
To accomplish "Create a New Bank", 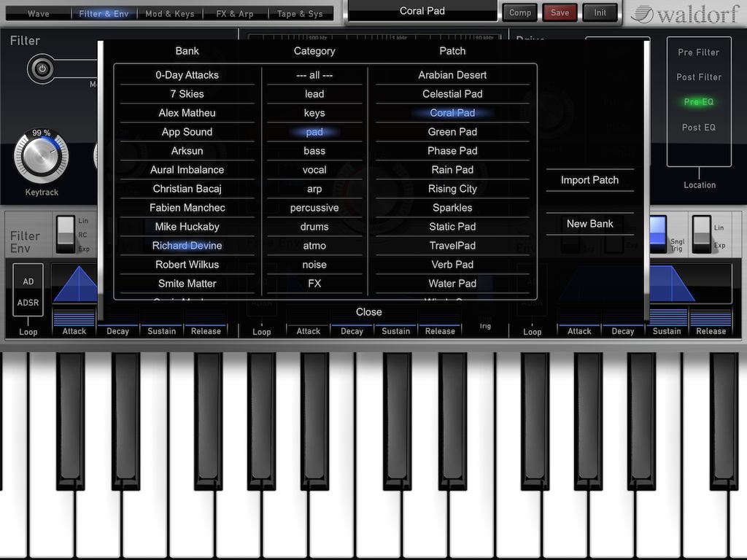I will pyautogui.click(x=589, y=224).
